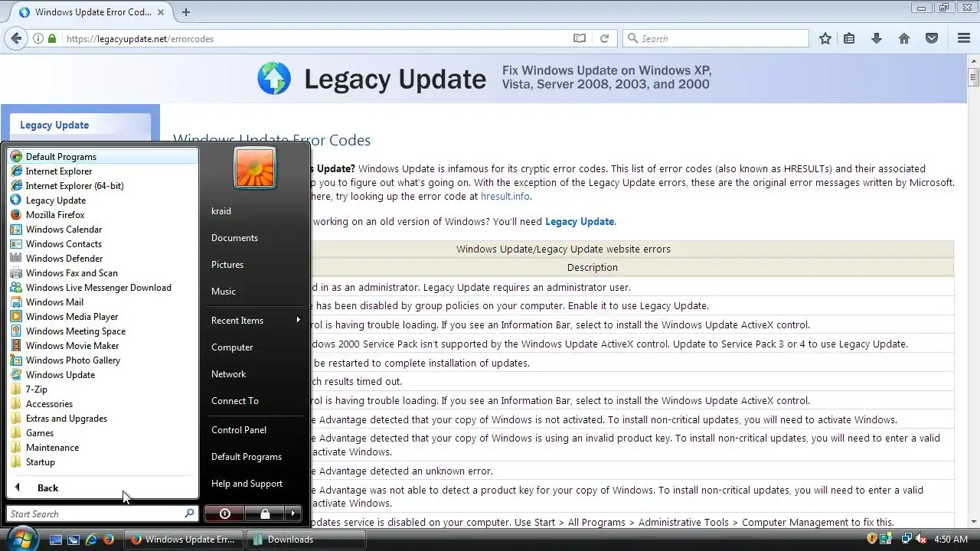Click the page vertical scrollbar thumb
Screen dimensions: 980x551
[973, 77]
